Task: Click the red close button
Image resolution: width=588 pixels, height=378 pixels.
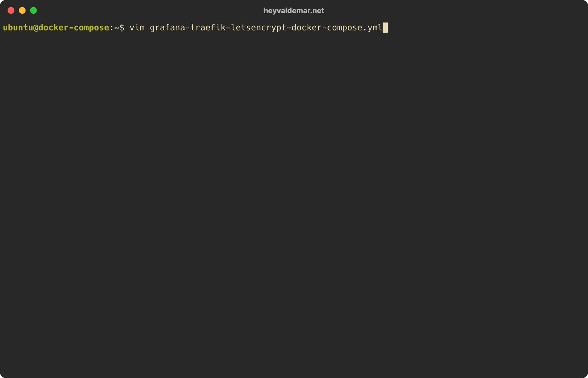Action: tap(11, 11)
